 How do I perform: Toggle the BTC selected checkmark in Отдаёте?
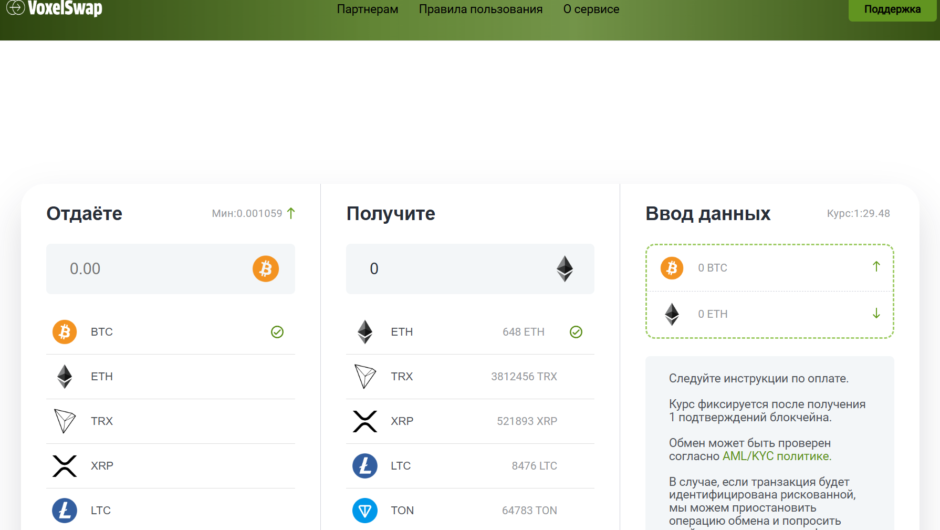coord(277,332)
